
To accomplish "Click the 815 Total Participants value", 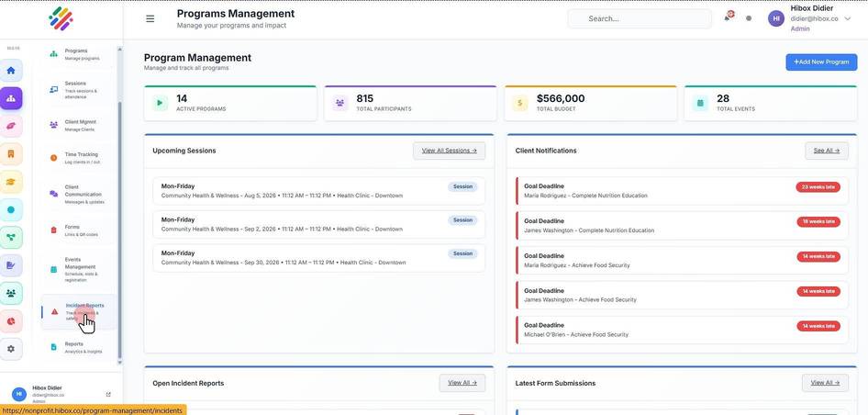I will pos(365,98).
